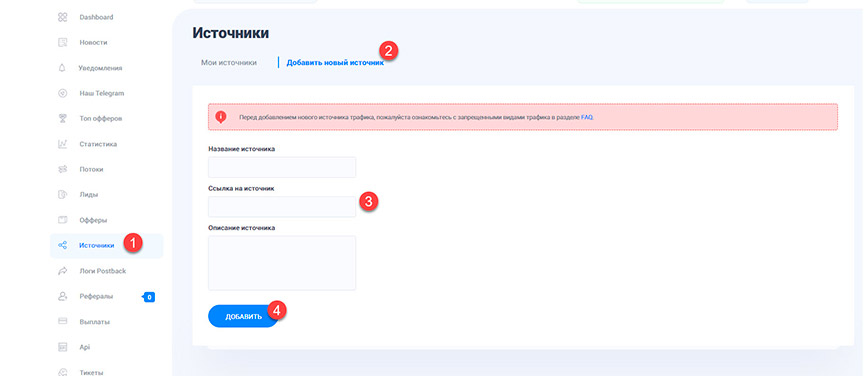Follow the FAQ link in warning
Viewport: 864px width, 376px height.
587,117
